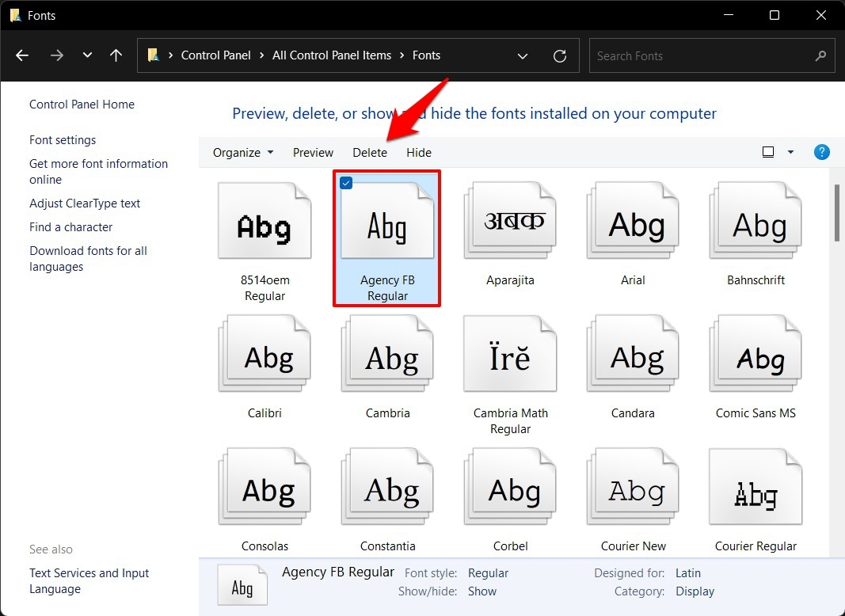The width and height of the screenshot is (845, 616).
Task: Open Font settings link
Action: click(x=63, y=140)
